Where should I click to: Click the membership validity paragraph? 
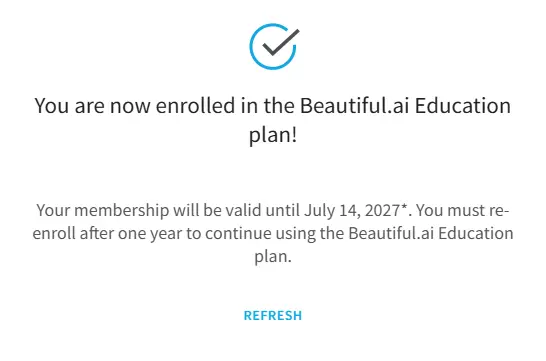[x=273, y=233]
